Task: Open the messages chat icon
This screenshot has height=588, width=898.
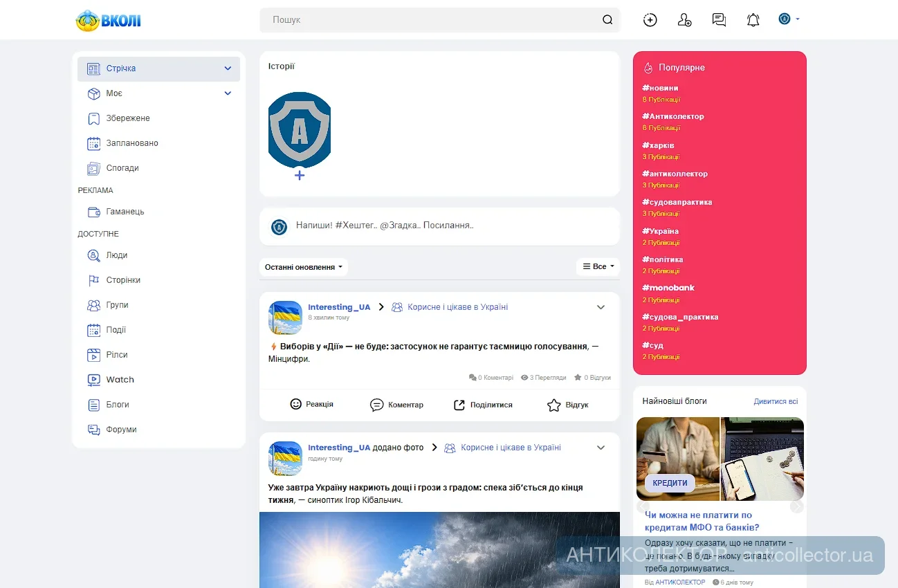Action: coord(720,20)
